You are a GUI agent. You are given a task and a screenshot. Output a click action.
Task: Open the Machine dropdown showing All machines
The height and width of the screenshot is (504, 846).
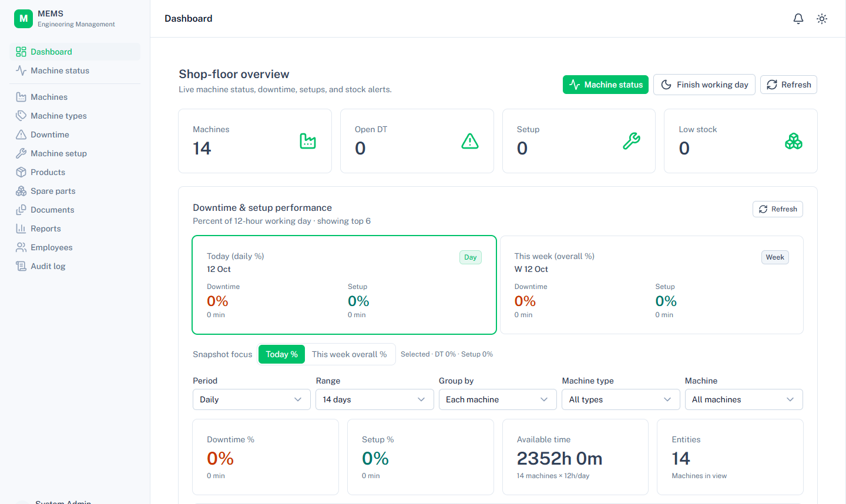[x=744, y=399]
